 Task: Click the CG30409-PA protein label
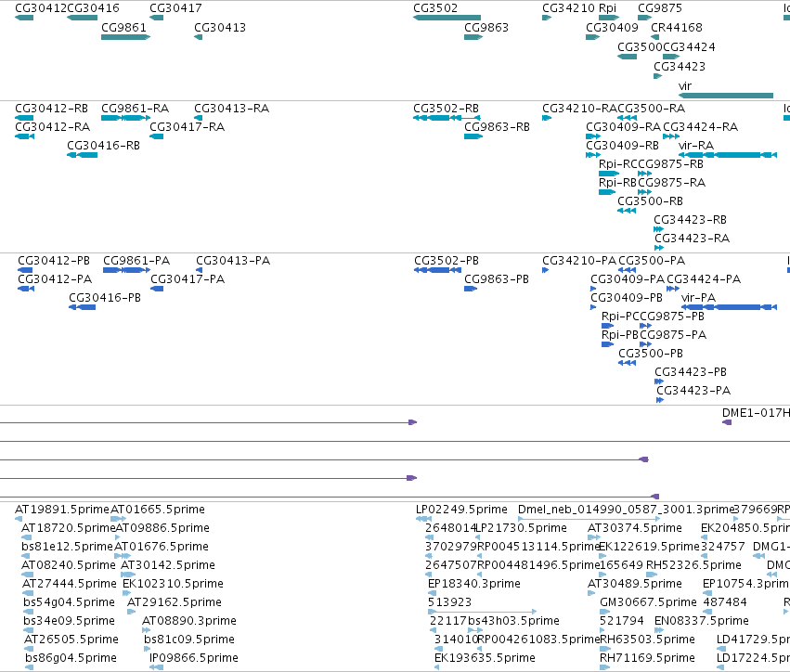pyautogui.click(x=628, y=279)
